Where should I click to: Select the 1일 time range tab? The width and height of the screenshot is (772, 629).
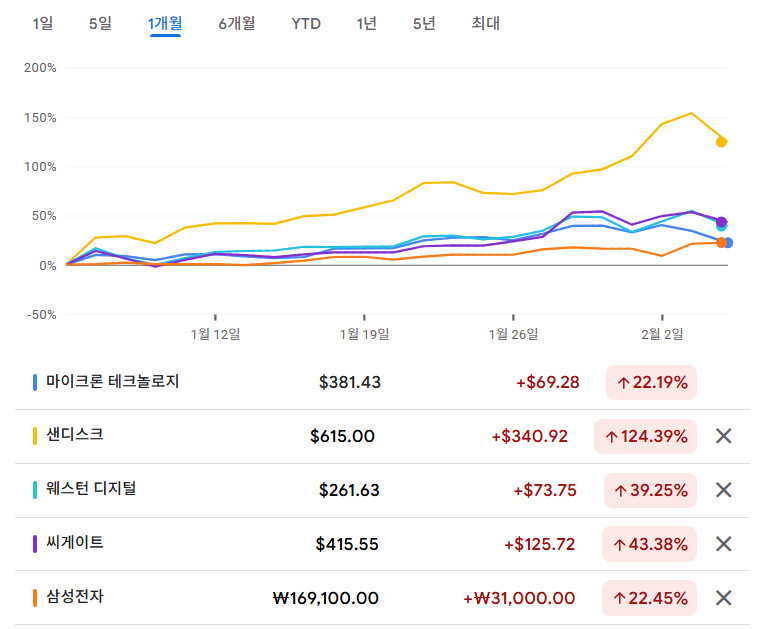tap(43, 23)
